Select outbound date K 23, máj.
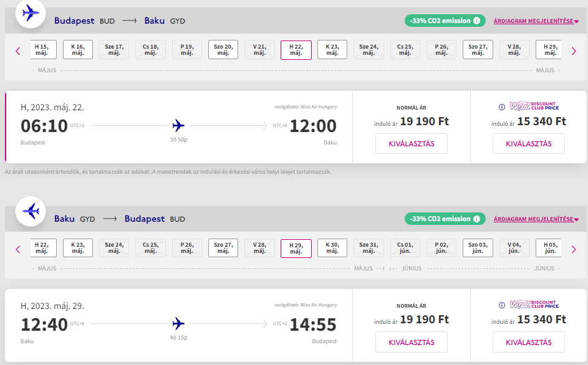Viewport: 588px width, 365px height. pos(332,50)
